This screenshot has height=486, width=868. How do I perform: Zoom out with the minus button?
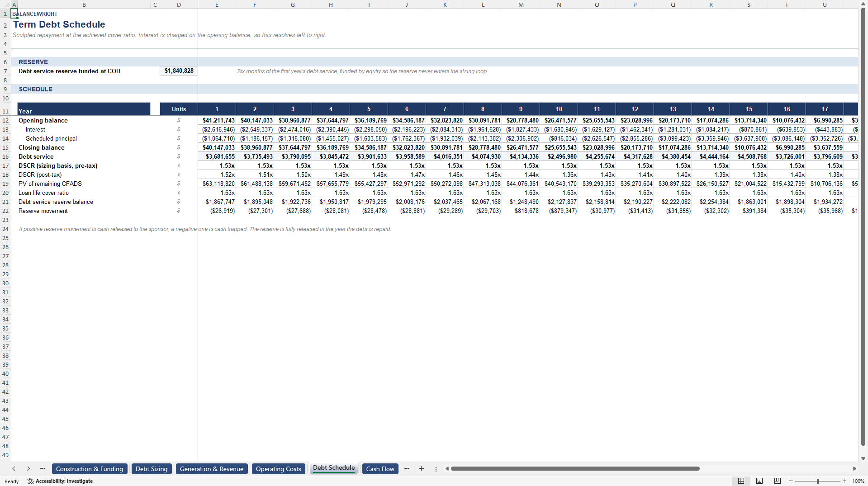(x=791, y=481)
